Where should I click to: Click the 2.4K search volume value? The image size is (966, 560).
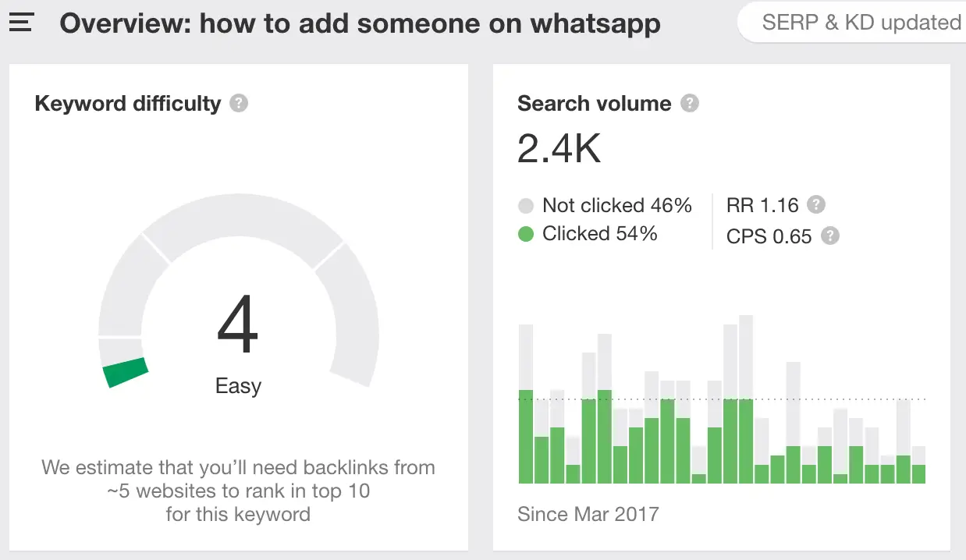tap(559, 148)
